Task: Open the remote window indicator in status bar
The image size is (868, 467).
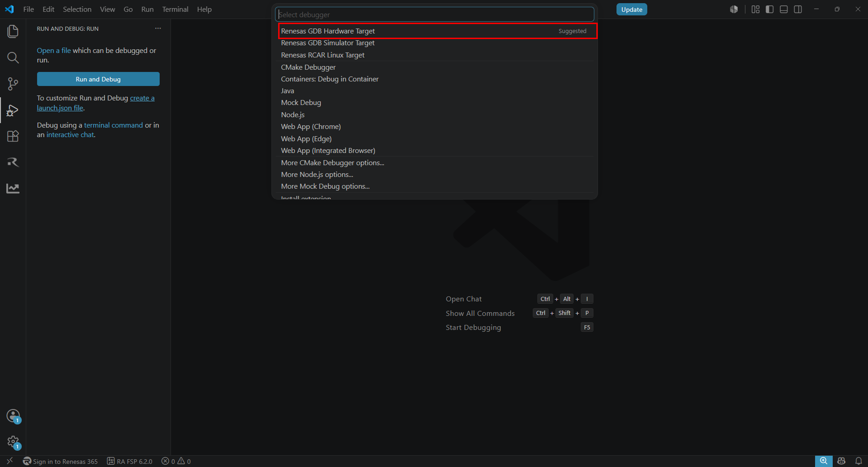Action: 10,461
